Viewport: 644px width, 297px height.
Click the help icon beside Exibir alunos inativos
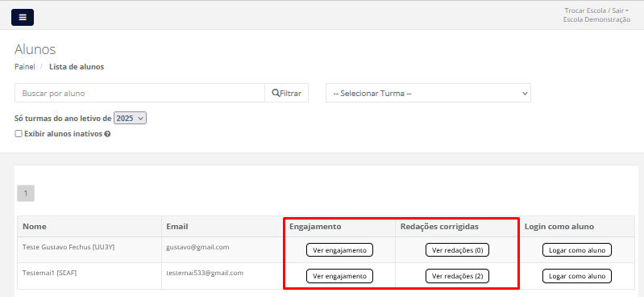(107, 134)
